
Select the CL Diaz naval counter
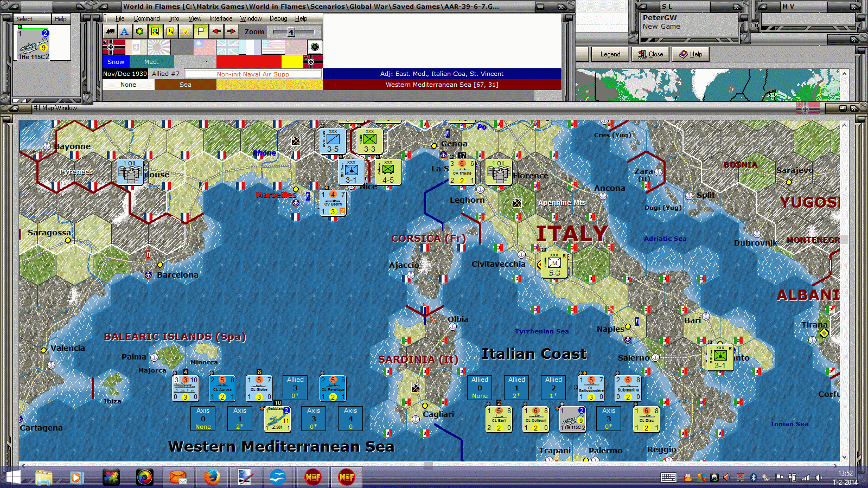pyautogui.click(x=646, y=419)
